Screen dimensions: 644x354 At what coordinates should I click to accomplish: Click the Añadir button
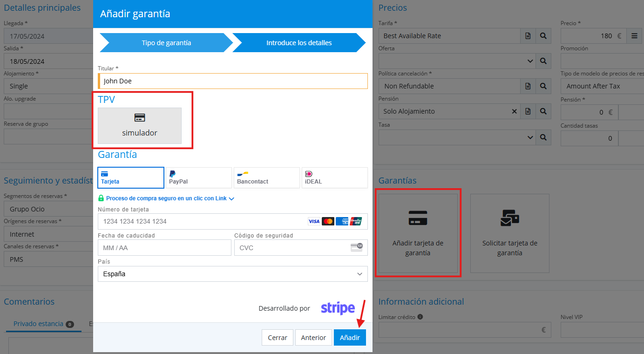coord(349,338)
